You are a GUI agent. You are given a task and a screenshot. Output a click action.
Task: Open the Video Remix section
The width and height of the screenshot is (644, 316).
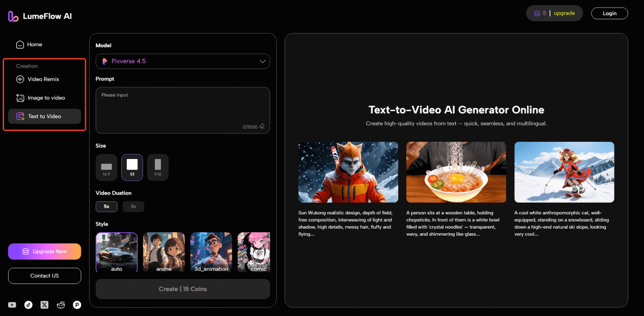click(x=44, y=79)
